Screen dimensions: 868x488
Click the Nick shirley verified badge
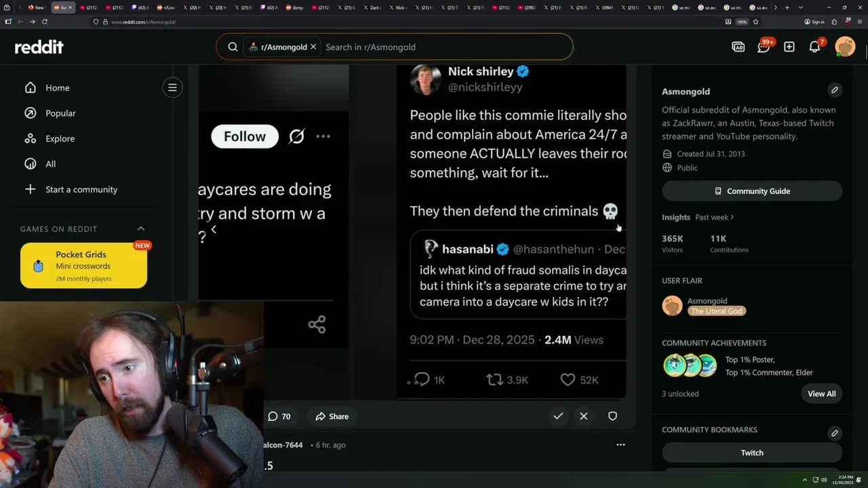click(x=523, y=71)
